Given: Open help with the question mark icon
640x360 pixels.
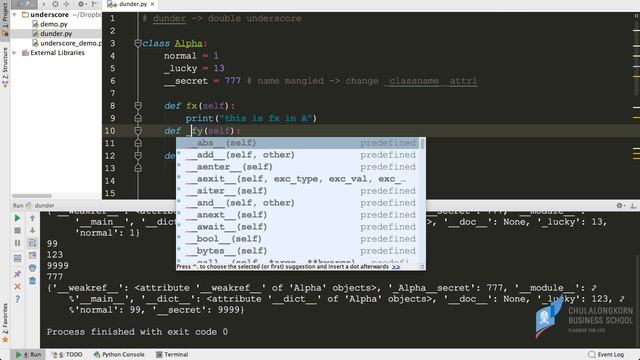Looking at the screenshot, I should (17, 299).
